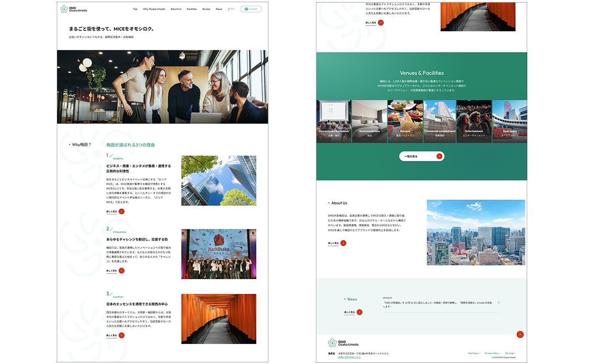Click the hero photo of the business team
The height and width of the screenshot is (364, 589).
coord(162,87)
